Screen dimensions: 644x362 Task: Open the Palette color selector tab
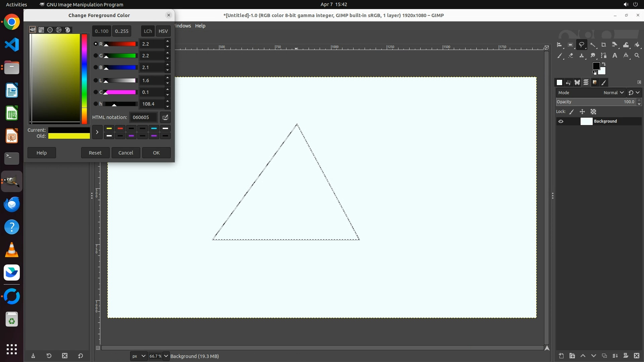click(x=67, y=30)
